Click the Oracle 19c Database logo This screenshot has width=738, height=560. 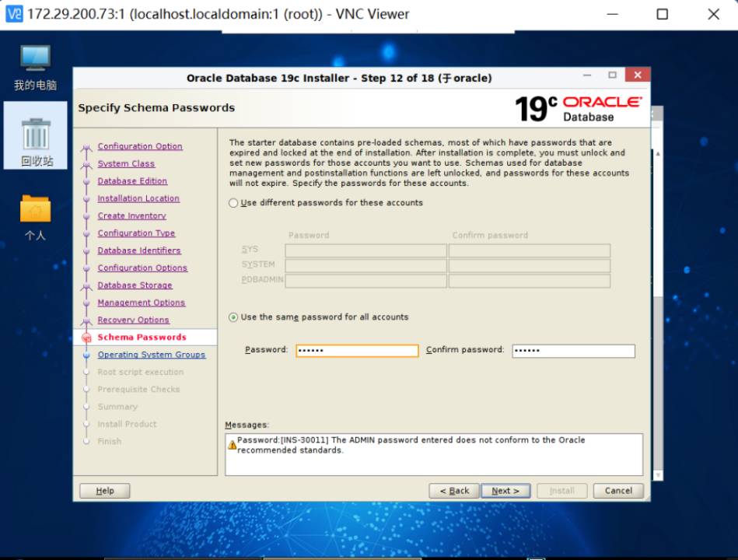(579, 109)
